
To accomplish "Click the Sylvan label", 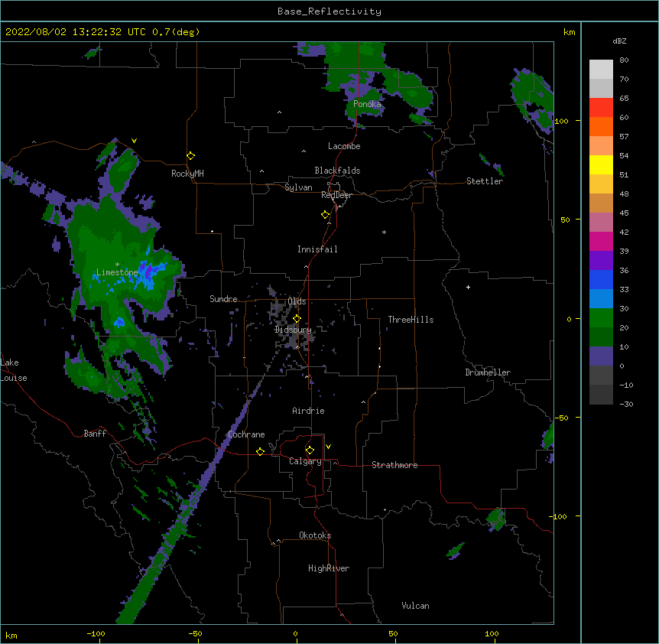I will 298,187.
